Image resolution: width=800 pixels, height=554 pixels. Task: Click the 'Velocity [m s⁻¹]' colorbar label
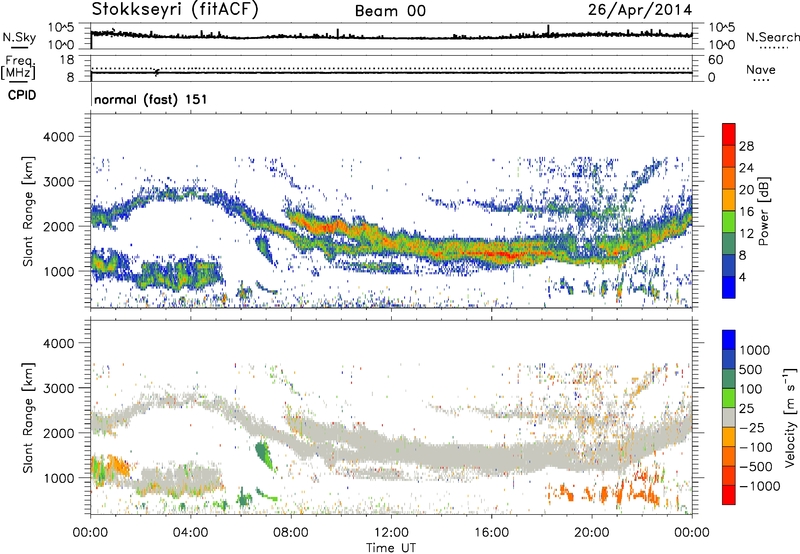(x=790, y=417)
